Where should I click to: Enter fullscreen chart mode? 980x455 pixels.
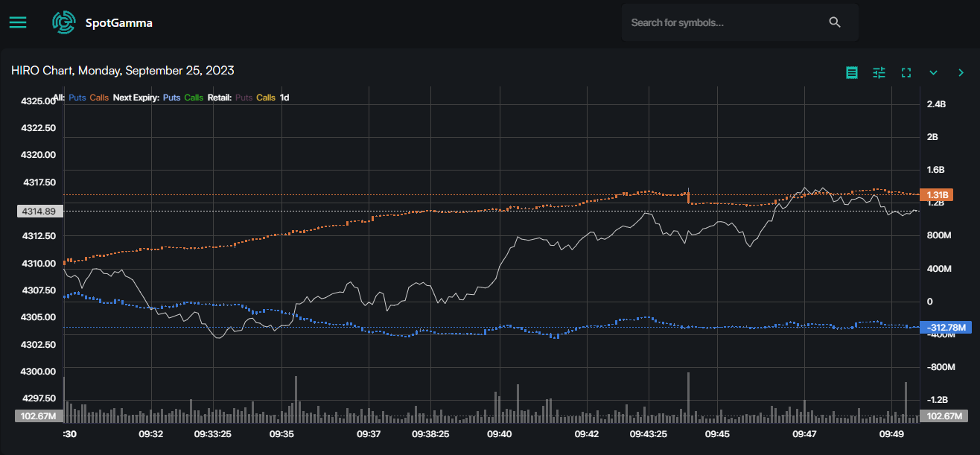(x=906, y=72)
